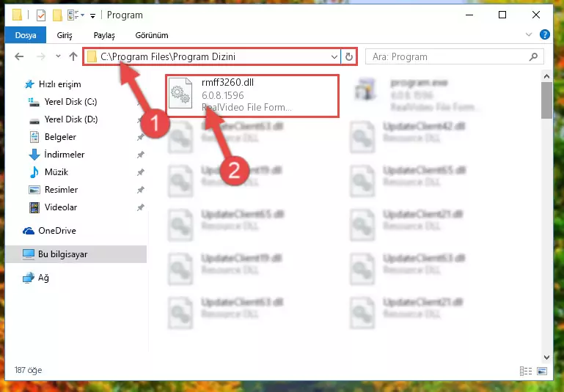564x392 pixels.
Task: Click the version text 6.0.8.1596
Action: click(223, 95)
